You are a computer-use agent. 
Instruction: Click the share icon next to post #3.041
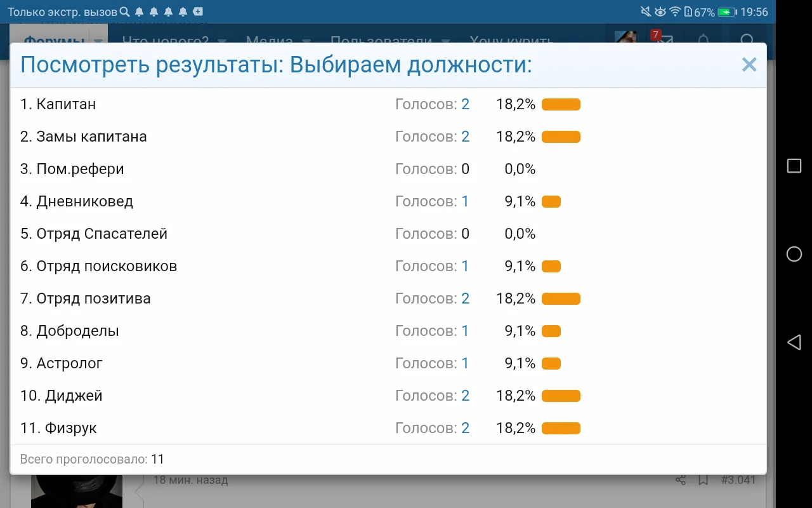(679, 481)
